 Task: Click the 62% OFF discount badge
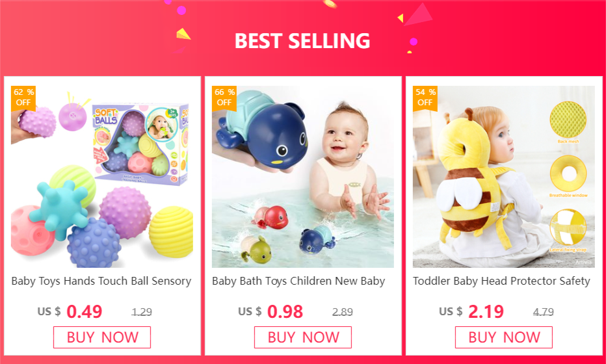tap(23, 98)
